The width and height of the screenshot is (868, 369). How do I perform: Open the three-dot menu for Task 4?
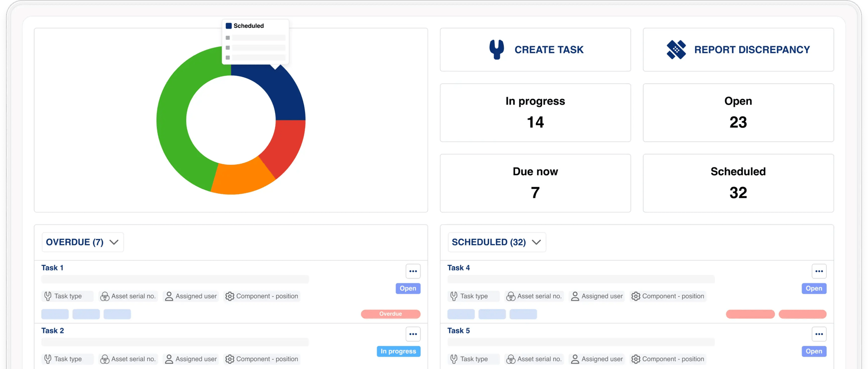pos(819,271)
